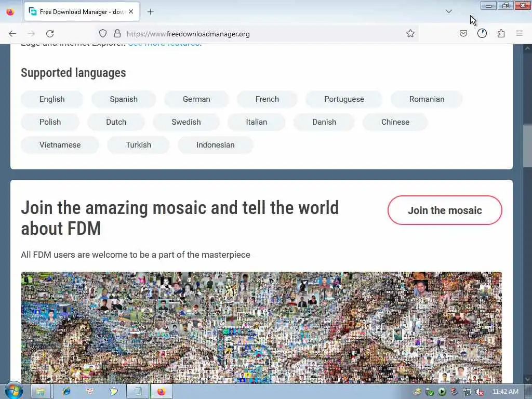Click the forward navigation arrow
The width and height of the screenshot is (532, 399).
coord(31,34)
